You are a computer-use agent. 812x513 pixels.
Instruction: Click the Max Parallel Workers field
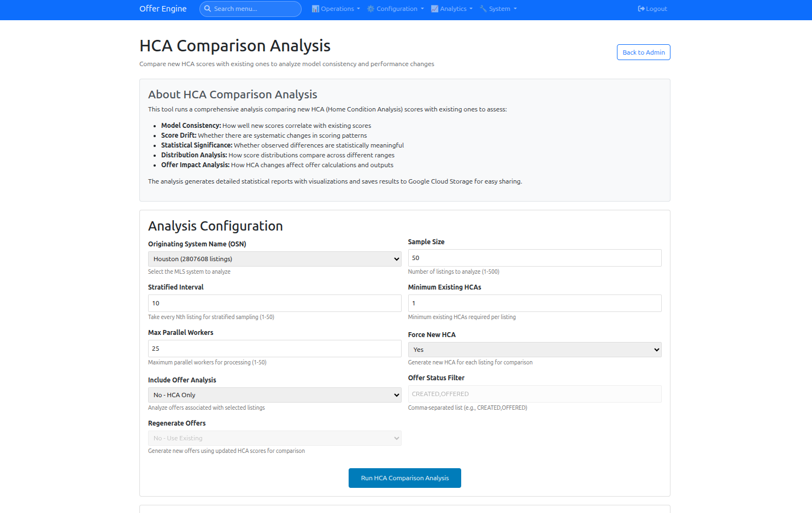274,349
